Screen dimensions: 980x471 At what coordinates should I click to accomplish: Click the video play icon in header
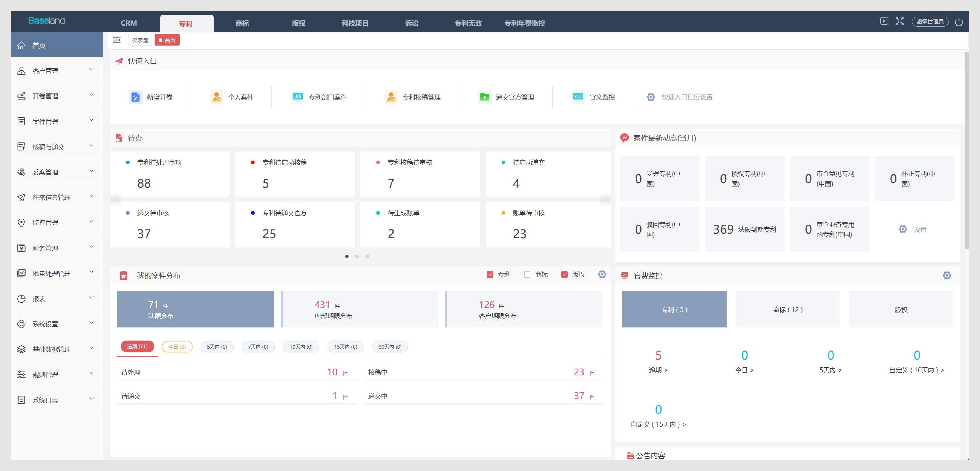point(884,21)
